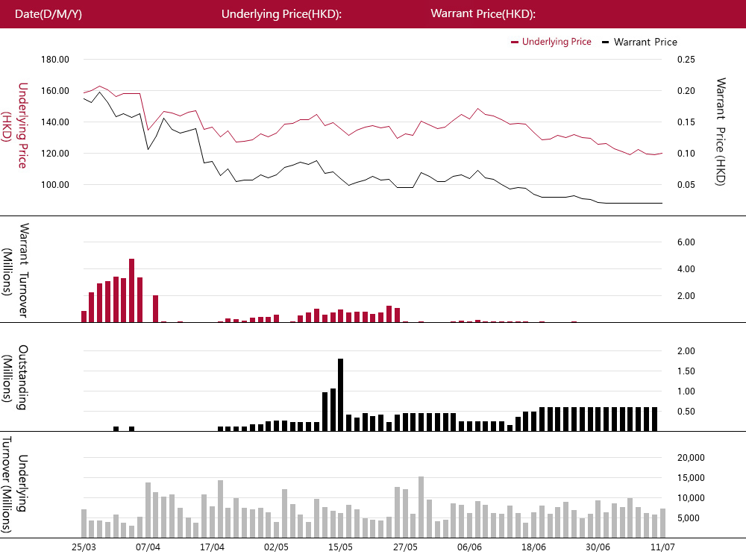Click the 0.10 warrant price axis value
Viewport: 746px width, 560px height.
[686, 154]
